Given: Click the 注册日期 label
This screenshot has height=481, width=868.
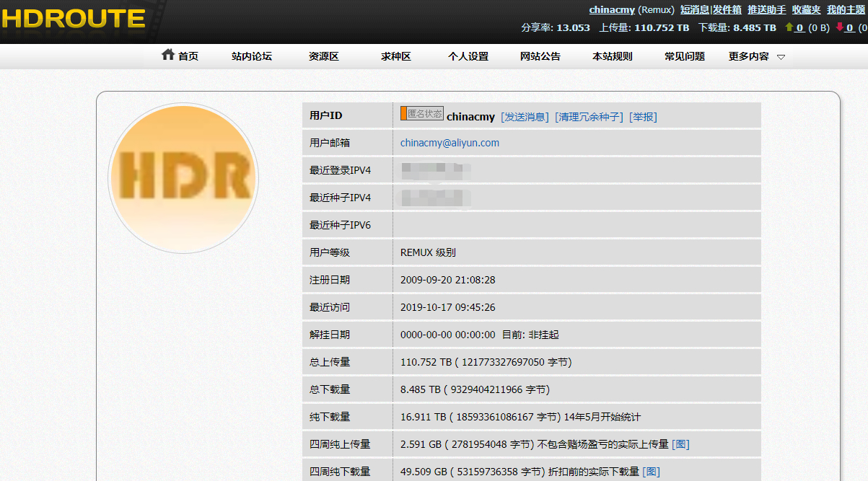Looking at the screenshot, I should (330, 280).
